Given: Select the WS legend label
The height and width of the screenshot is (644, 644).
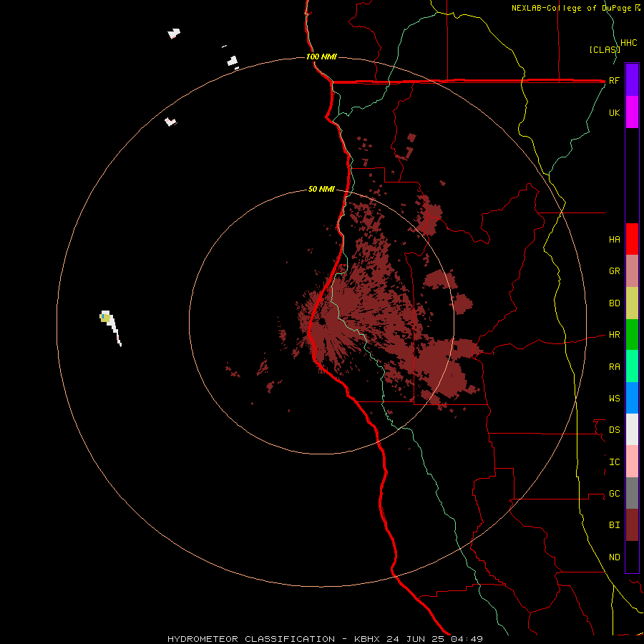Looking at the screenshot, I should click(614, 399).
